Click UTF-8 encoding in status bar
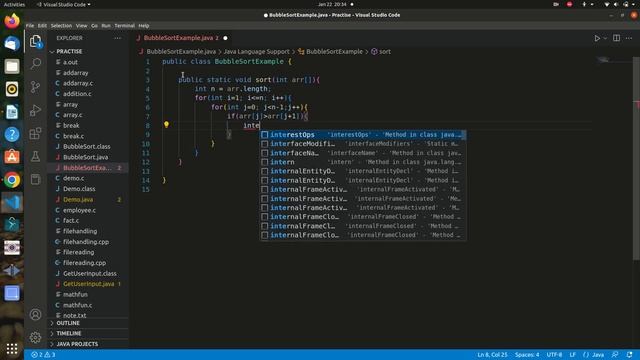The image size is (640, 360). pyautogui.click(x=554, y=355)
